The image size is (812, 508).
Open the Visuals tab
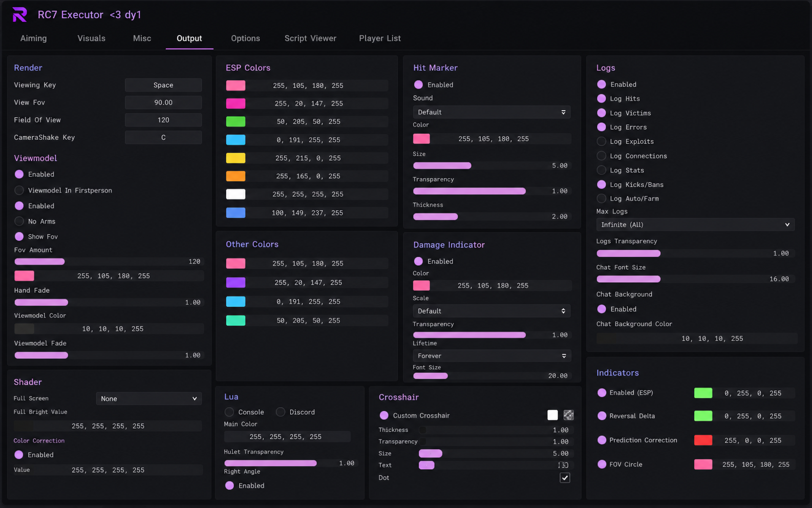[91, 38]
